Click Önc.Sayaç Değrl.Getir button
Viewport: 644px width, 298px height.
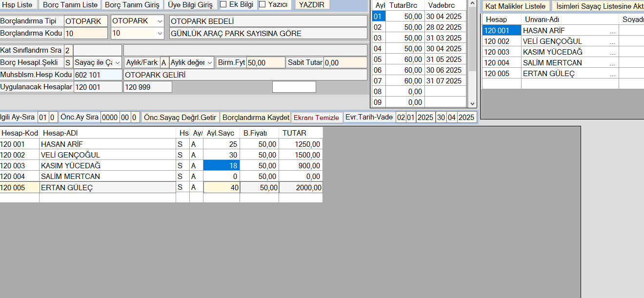[180, 118]
